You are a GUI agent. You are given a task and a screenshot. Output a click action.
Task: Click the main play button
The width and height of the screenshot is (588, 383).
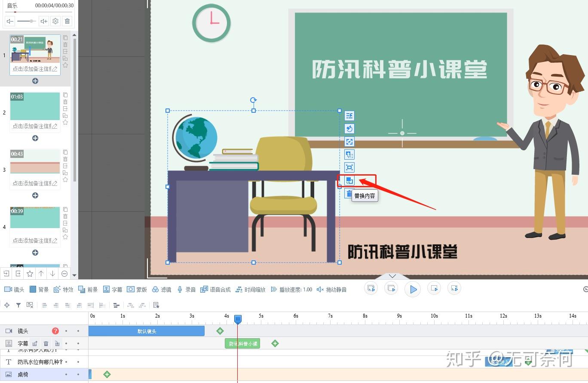pos(413,290)
